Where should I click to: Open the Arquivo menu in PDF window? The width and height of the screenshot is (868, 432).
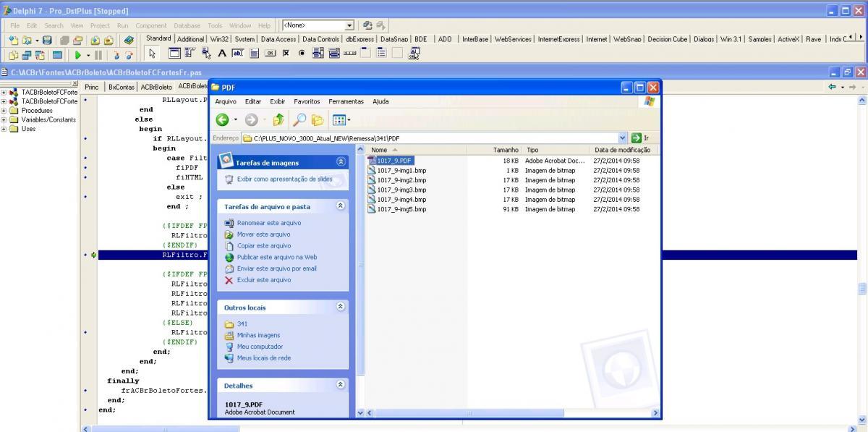226,102
